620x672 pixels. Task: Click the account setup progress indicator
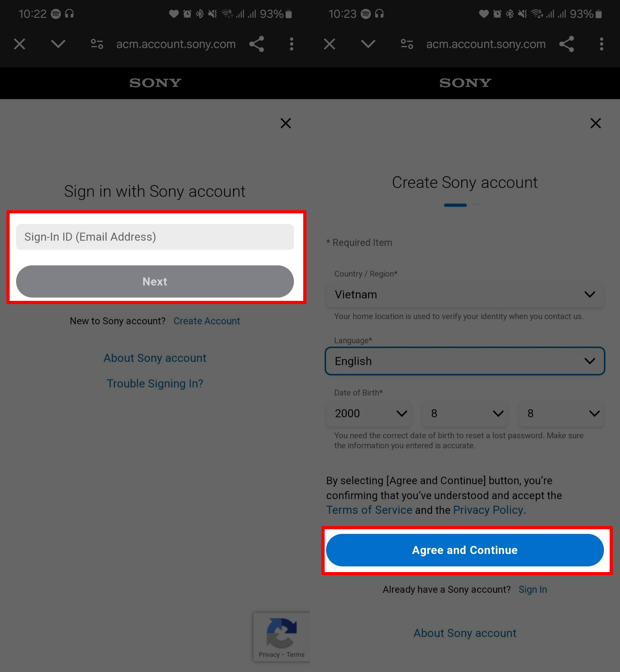pos(464,205)
